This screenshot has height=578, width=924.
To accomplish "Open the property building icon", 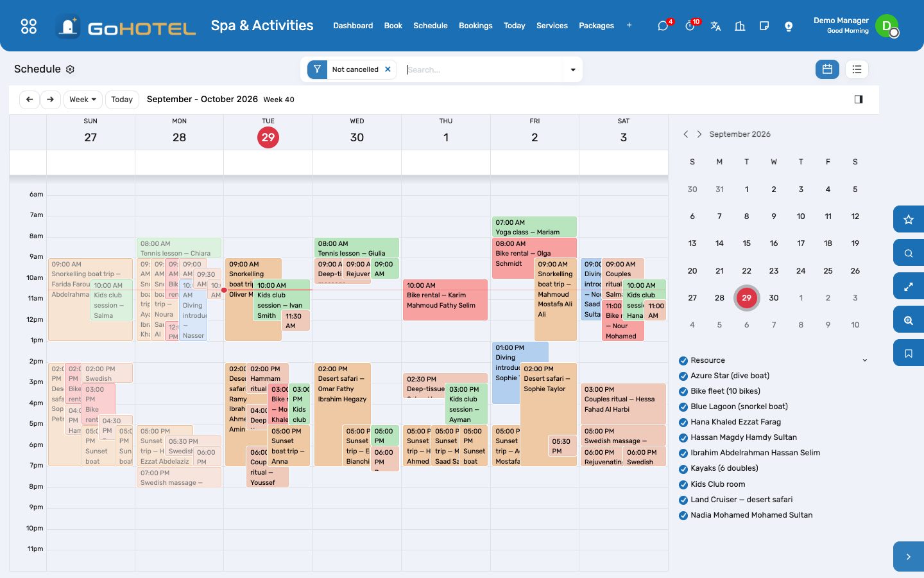I will (740, 26).
